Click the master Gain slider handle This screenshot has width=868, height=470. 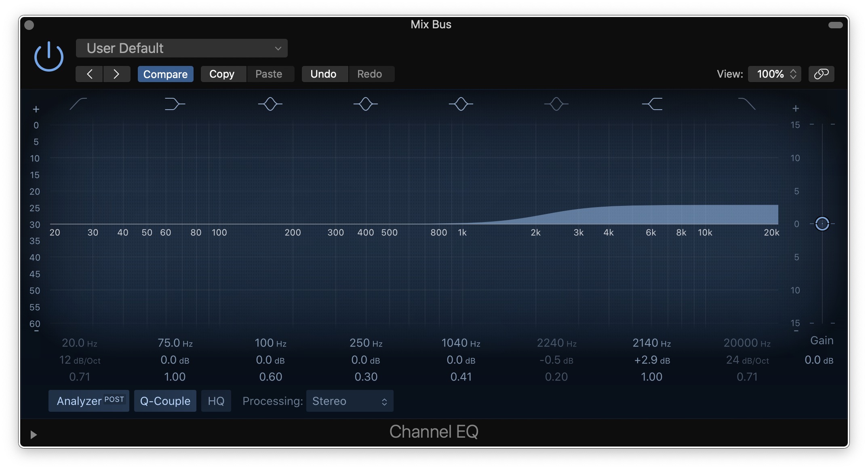[x=822, y=224]
